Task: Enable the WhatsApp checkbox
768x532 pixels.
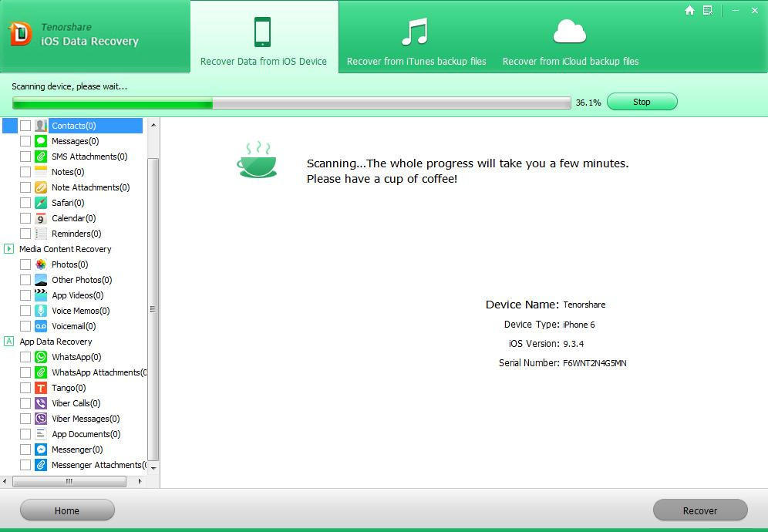Action: [25, 357]
